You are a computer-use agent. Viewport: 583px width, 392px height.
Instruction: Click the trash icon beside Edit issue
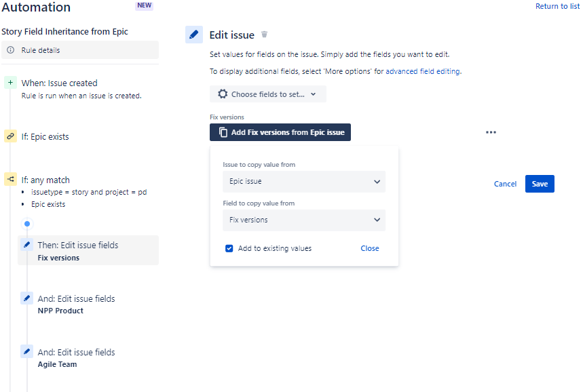(265, 35)
